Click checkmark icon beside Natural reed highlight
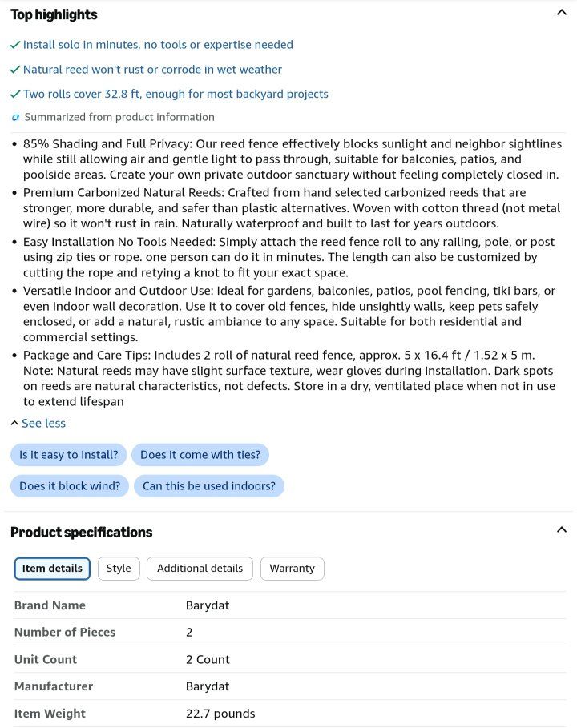This screenshot has height=728, width=577. [x=15, y=69]
